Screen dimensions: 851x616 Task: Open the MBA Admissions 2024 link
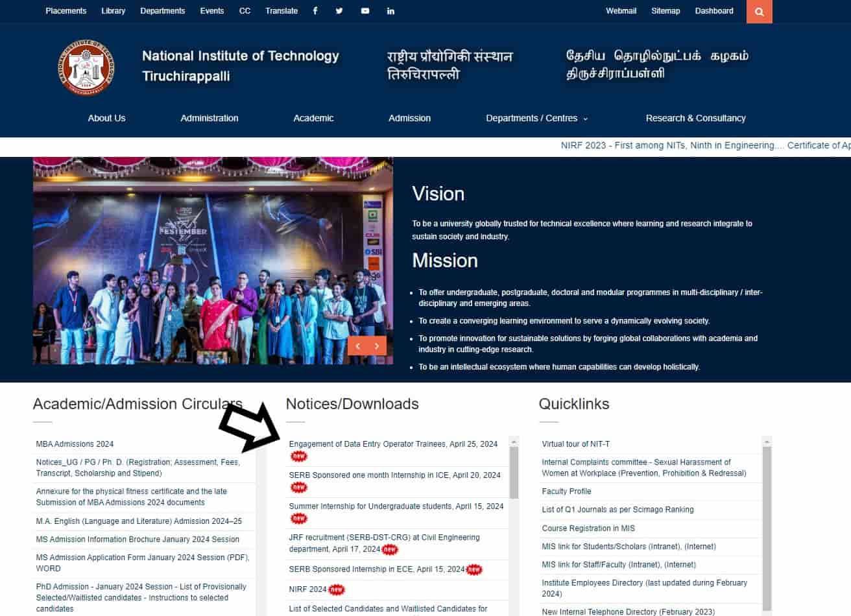(x=75, y=444)
